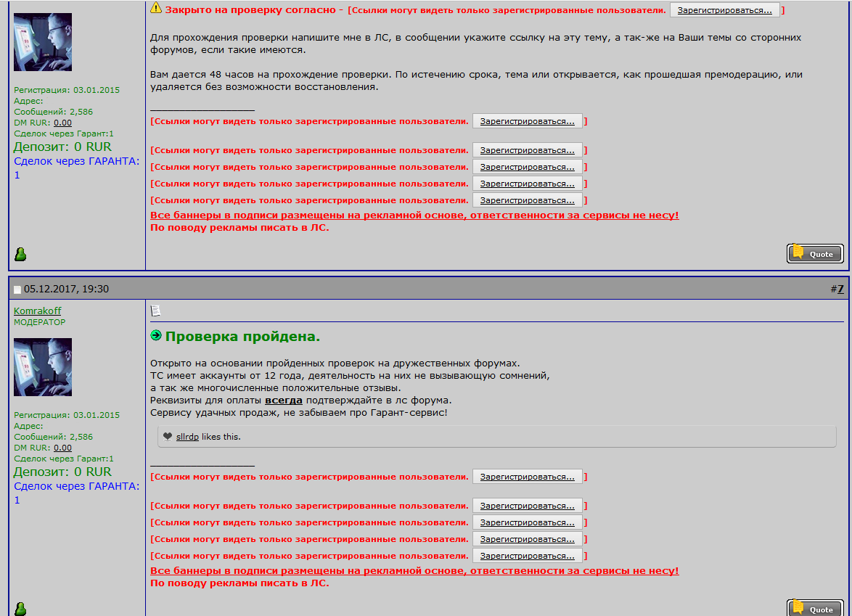Screen dimensions: 852x616
Task: Click Komrakoff's avatar image in post #7
Action: [43, 366]
